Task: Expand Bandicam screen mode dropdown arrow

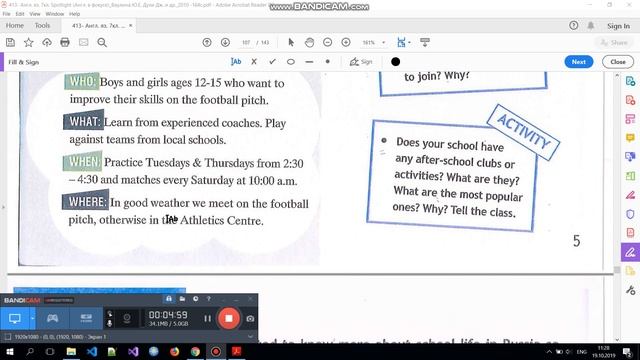Action: point(32,318)
